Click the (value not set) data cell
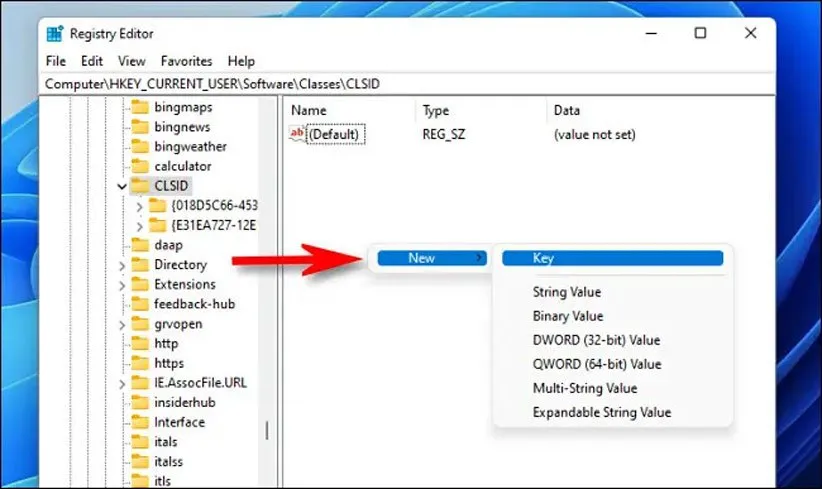This screenshot has height=489, width=822. click(594, 134)
